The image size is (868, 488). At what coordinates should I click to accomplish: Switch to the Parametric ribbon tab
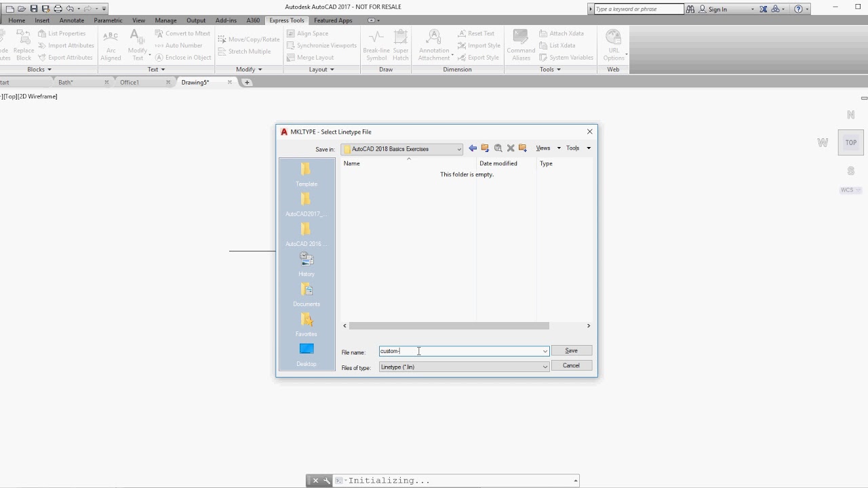pyautogui.click(x=108, y=20)
